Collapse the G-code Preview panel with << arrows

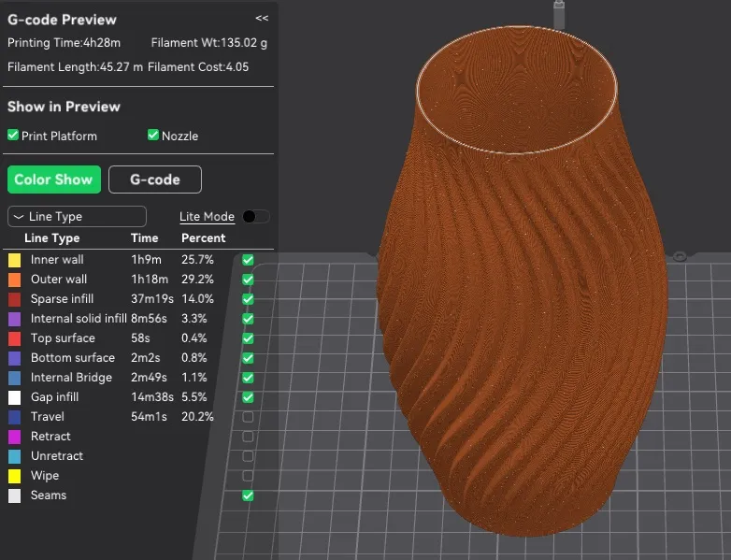[x=262, y=18]
